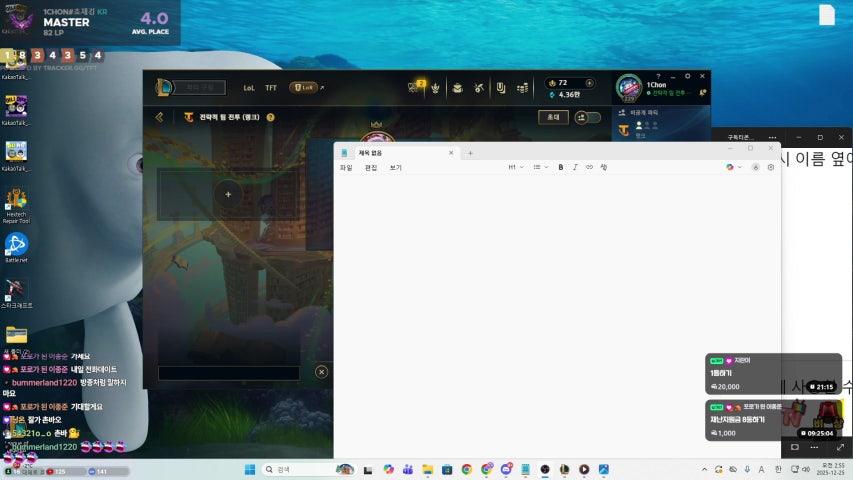853x480 pixels.
Task: Insert a link using Notepad toolbar
Action: (589, 167)
